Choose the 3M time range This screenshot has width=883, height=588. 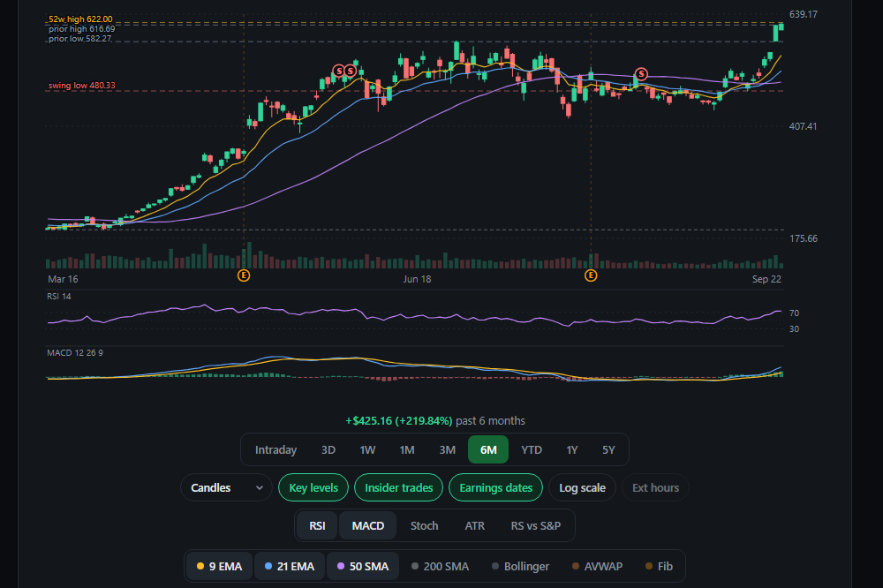(447, 449)
